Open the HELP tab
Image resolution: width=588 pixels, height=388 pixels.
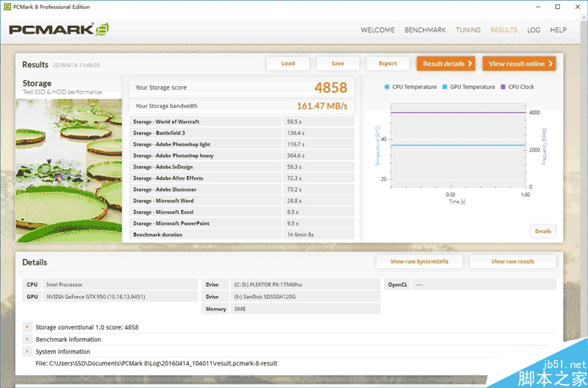pos(559,30)
